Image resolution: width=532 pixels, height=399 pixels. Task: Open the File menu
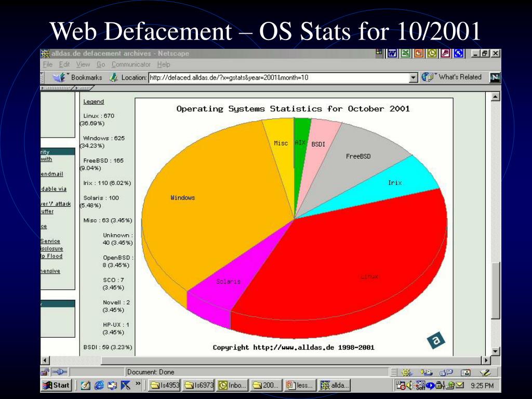point(47,64)
